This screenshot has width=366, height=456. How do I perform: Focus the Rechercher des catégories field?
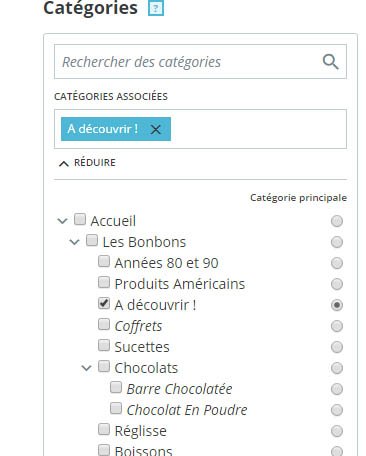(200, 62)
